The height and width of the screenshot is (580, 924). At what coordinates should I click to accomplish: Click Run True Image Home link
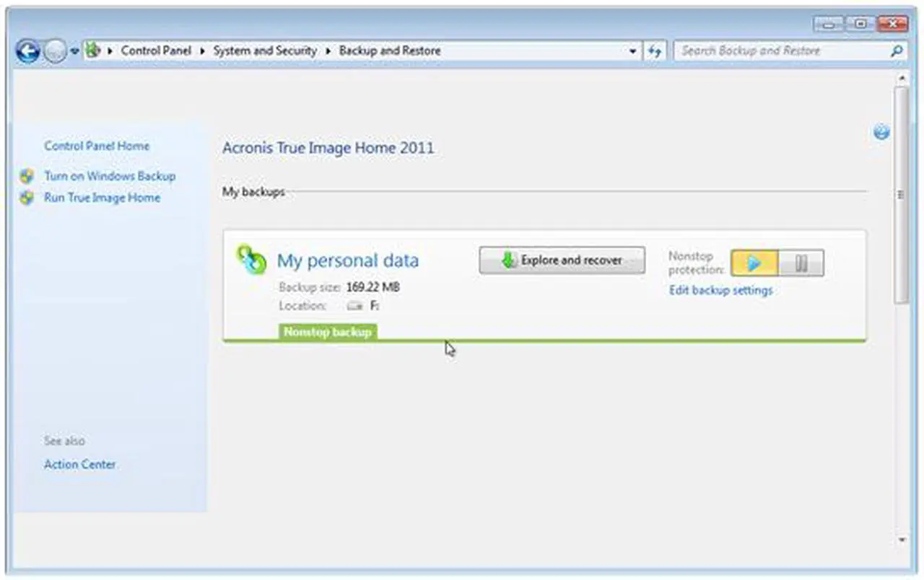pos(102,198)
